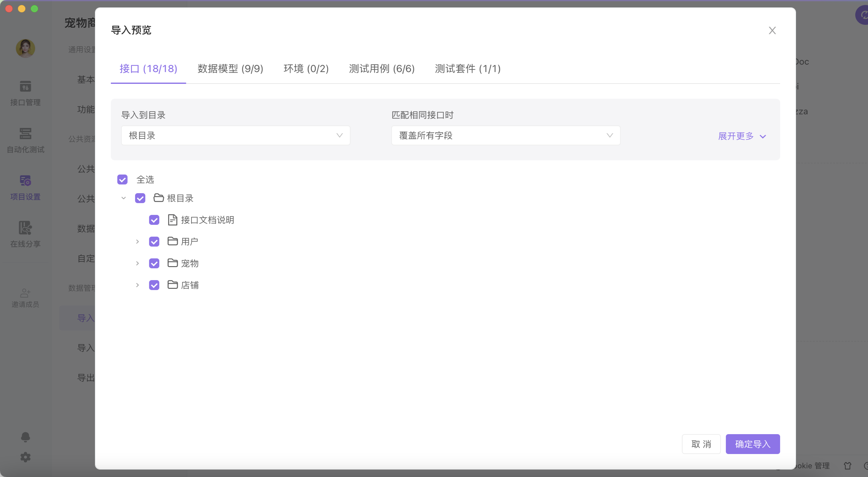Screen dimensions: 868x477
Task: Open settings via the gear icon
Action: point(25,457)
